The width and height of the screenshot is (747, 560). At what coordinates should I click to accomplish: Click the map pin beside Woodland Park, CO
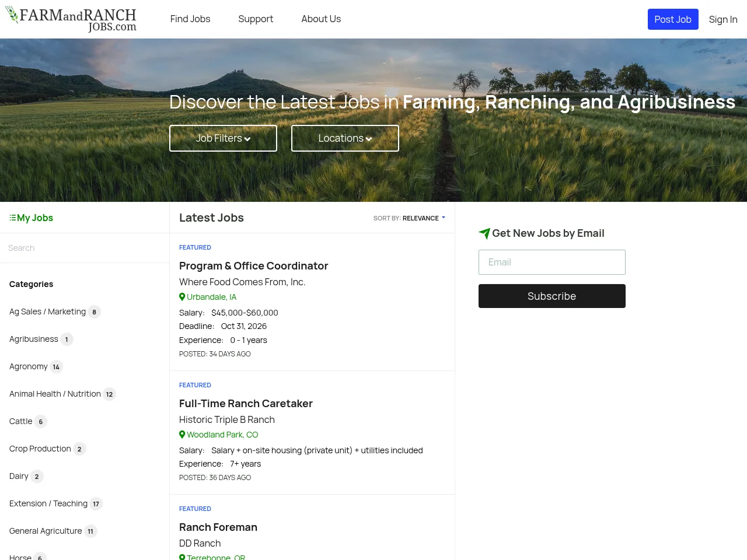coord(182,435)
